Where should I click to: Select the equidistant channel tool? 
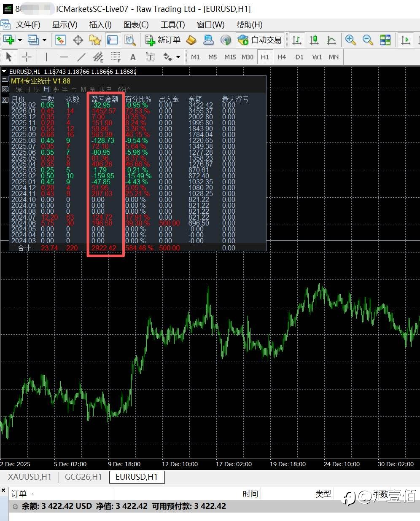pyautogui.click(x=98, y=56)
